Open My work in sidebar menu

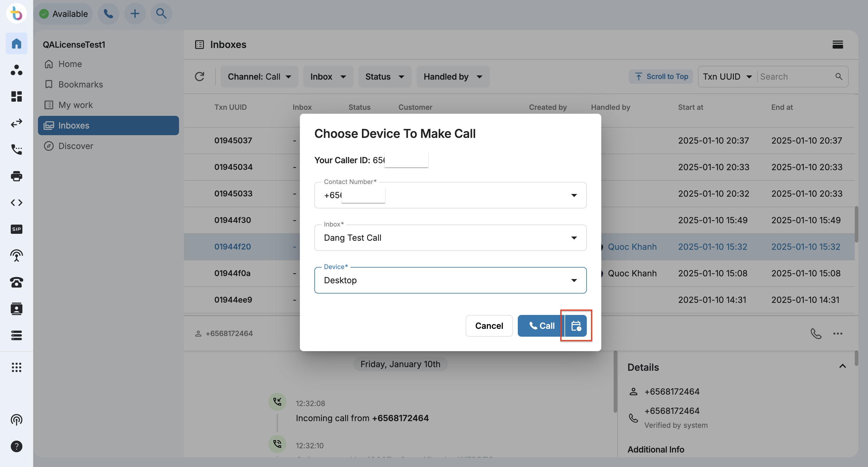pyautogui.click(x=108, y=105)
